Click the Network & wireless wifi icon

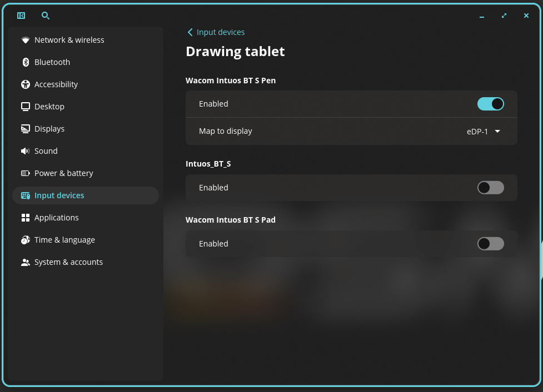pyautogui.click(x=25, y=40)
